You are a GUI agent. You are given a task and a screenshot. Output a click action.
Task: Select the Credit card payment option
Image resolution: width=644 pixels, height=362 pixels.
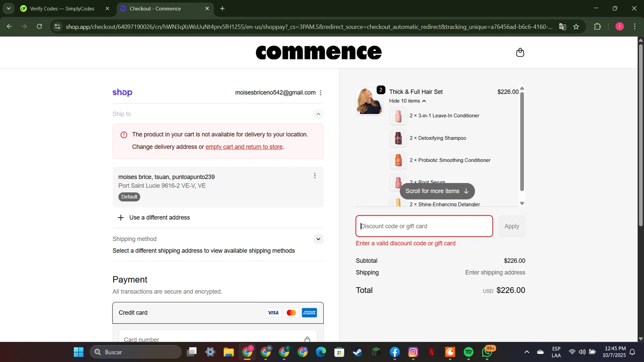pos(218,313)
